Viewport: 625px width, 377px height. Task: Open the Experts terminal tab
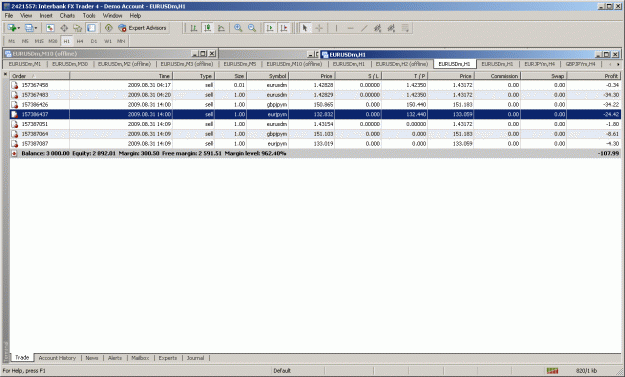coord(167,358)
